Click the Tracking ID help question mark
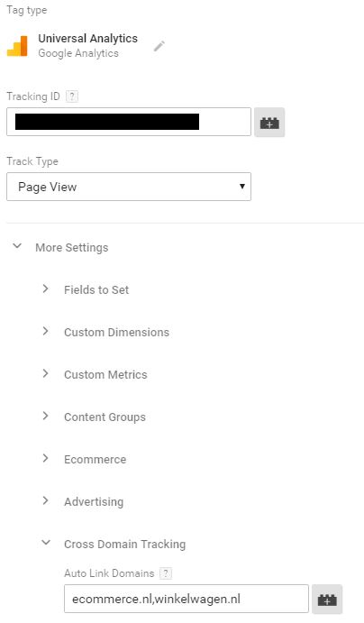This screenshot has height=623, width=364. pyautogui.click(x=72, y=96)
